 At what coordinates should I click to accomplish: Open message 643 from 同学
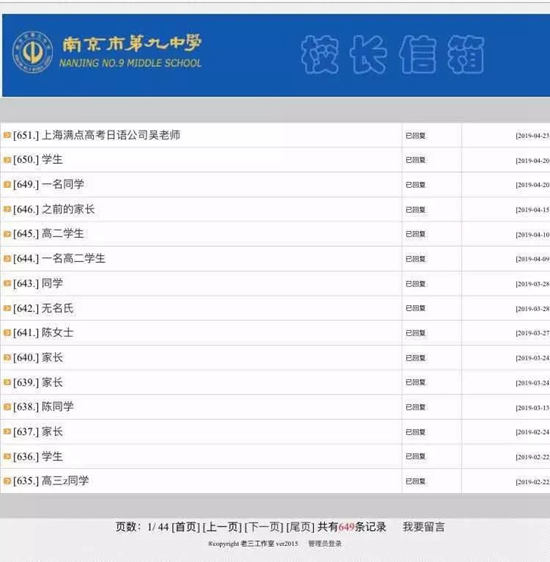[38, 283]
